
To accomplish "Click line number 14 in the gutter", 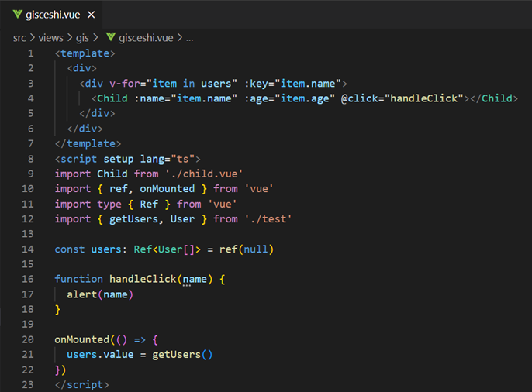I will pos(30,249).
